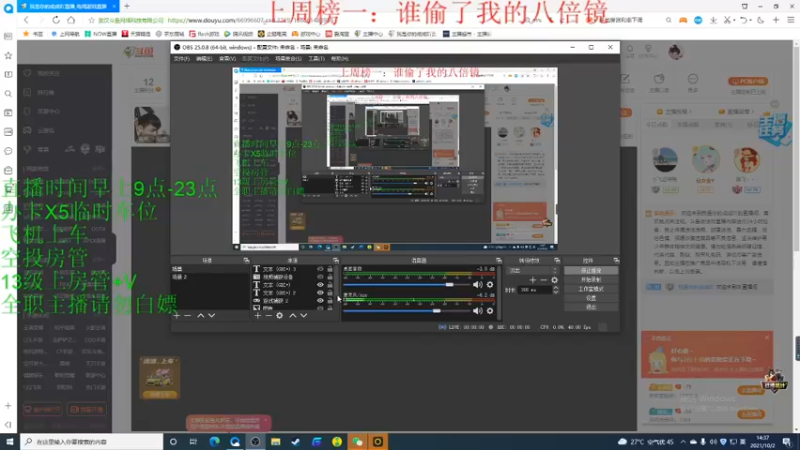Open favorites star in browser sidebar
Viewport: 800px width, 450px height.
click(8, 55)
